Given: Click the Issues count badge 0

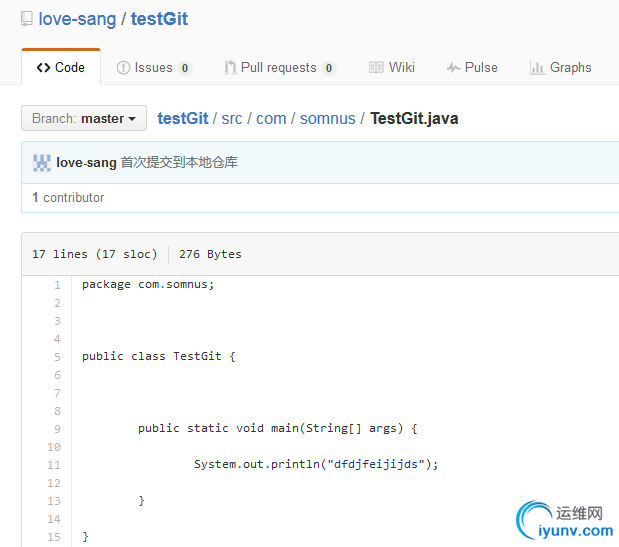Looking at the screenshot, I should (185, 68).
